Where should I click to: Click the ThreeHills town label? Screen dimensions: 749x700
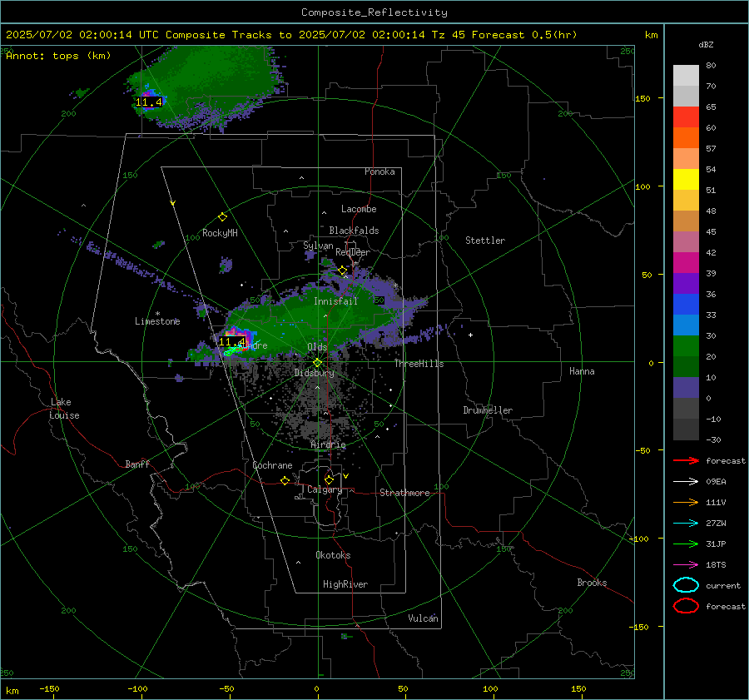pos(419,364)
